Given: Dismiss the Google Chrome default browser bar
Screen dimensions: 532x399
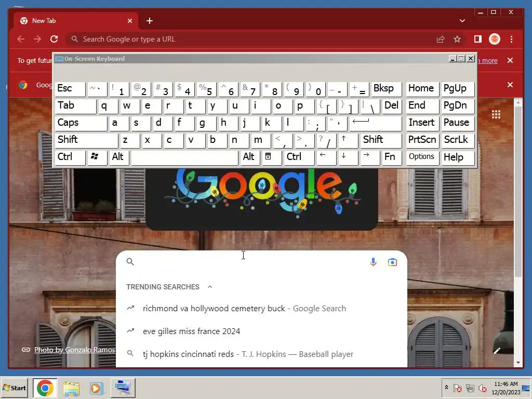Looking at the screenshot, I should click(510, 85).
